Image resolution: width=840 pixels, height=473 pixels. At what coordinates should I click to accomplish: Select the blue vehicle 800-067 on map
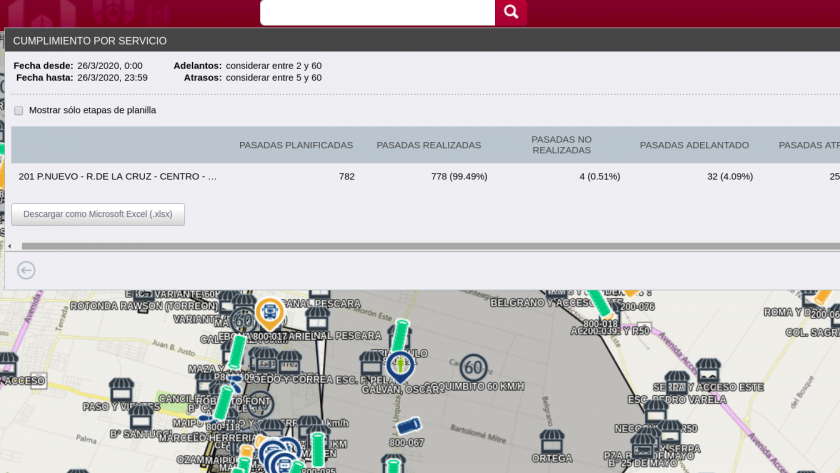pos(409,427)
